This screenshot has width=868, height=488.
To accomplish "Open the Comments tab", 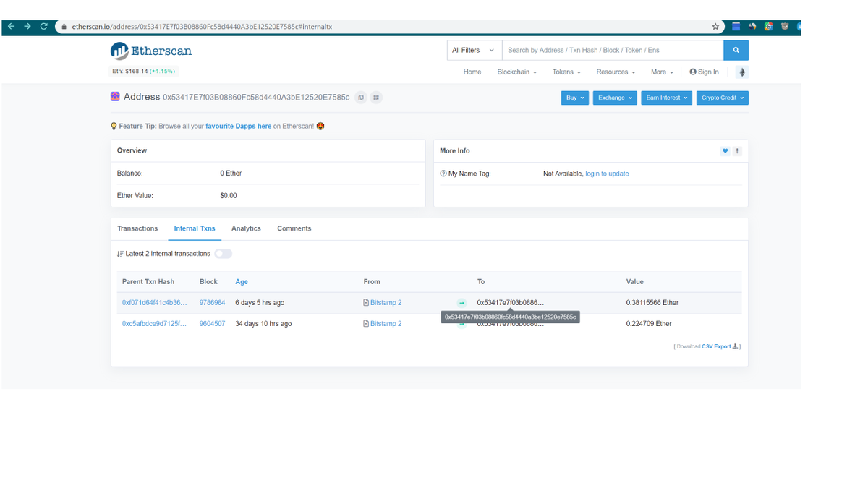I will (294, 228).
